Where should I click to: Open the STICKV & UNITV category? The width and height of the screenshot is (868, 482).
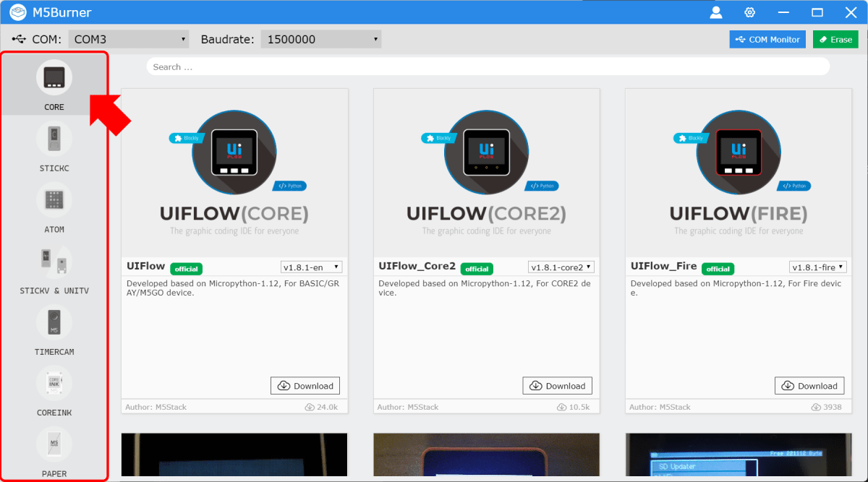[x=54, y=269]
